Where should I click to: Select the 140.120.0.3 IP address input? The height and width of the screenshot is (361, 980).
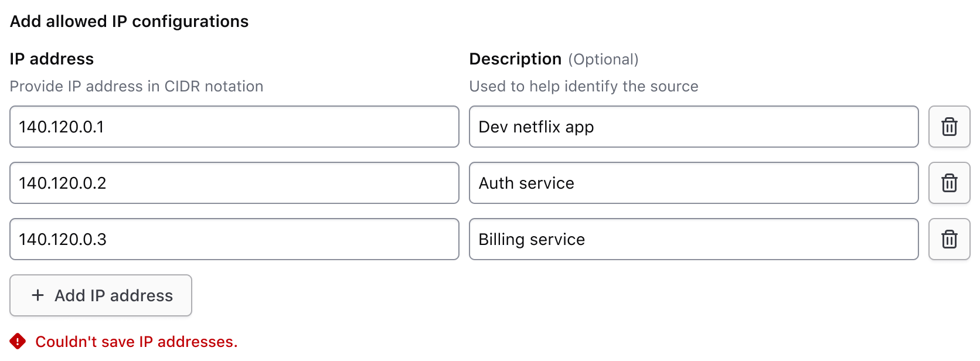[x=234, y=239]
